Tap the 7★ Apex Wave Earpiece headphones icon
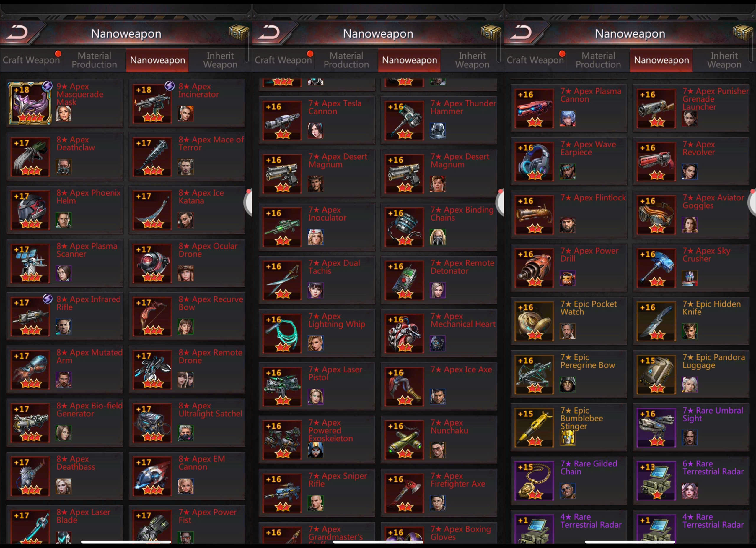Image resolution: width=756 pixels, height=548 pixels. 534,162
